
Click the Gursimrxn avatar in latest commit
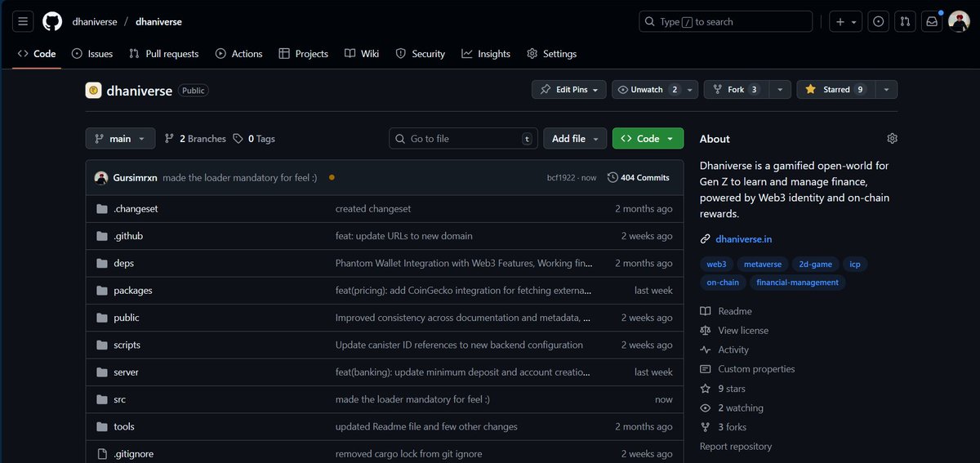tap(101, 177)
